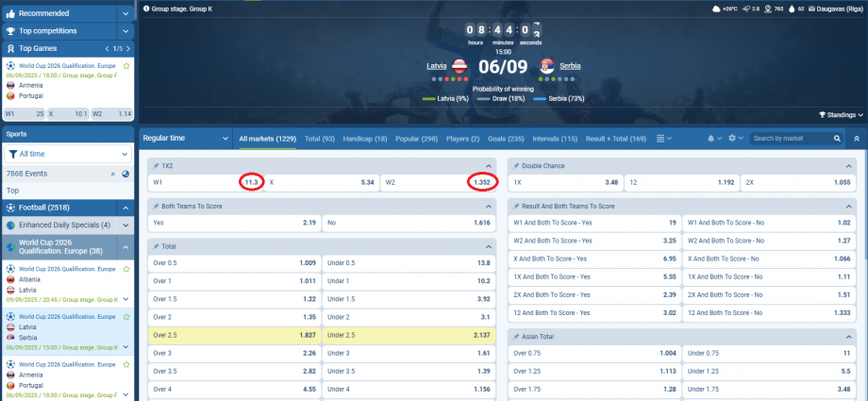Pin the Total market
This screenshot has height=401, width=868.
[x=155, y=246]
